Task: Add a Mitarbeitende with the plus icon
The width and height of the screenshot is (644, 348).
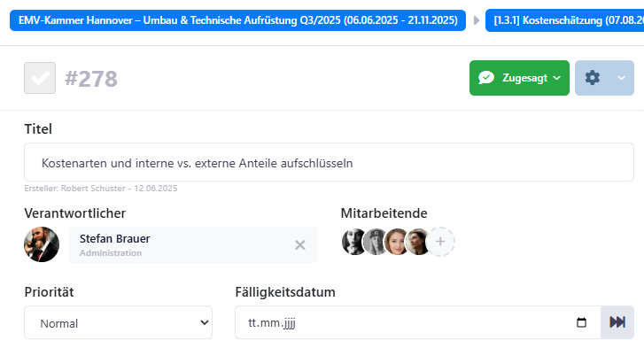Action: point(440,242)
